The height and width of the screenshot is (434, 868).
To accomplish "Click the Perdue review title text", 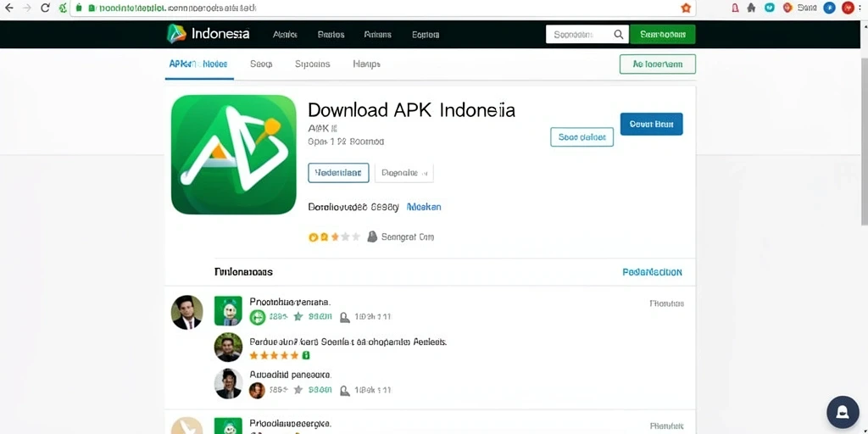I will (348, 342).
